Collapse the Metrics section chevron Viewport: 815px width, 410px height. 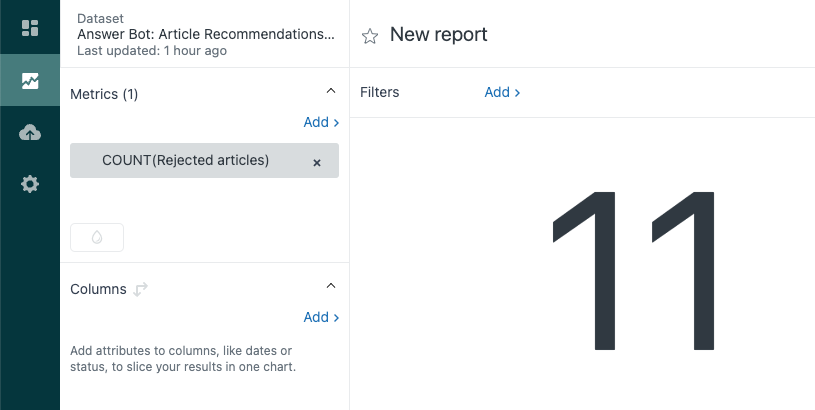click(331, 91)
